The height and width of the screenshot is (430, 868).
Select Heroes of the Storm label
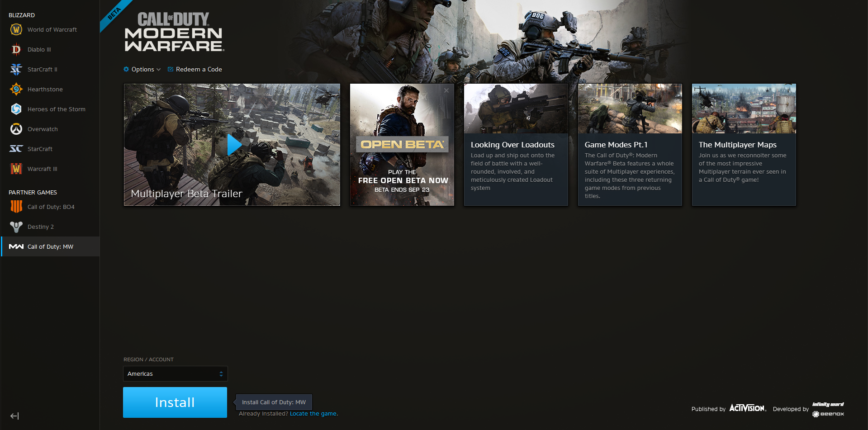(x=57, y=109)
